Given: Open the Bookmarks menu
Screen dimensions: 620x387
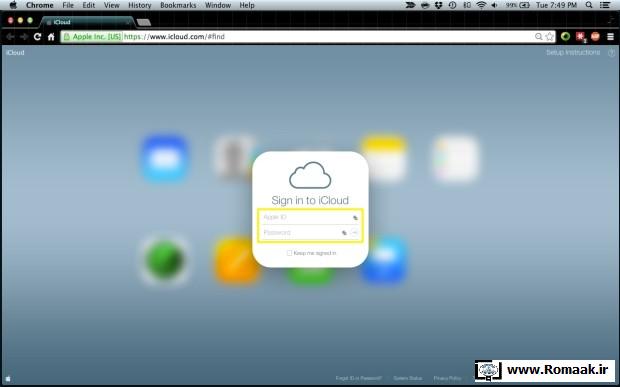Looking at the screenshot, I should [178, 5].
